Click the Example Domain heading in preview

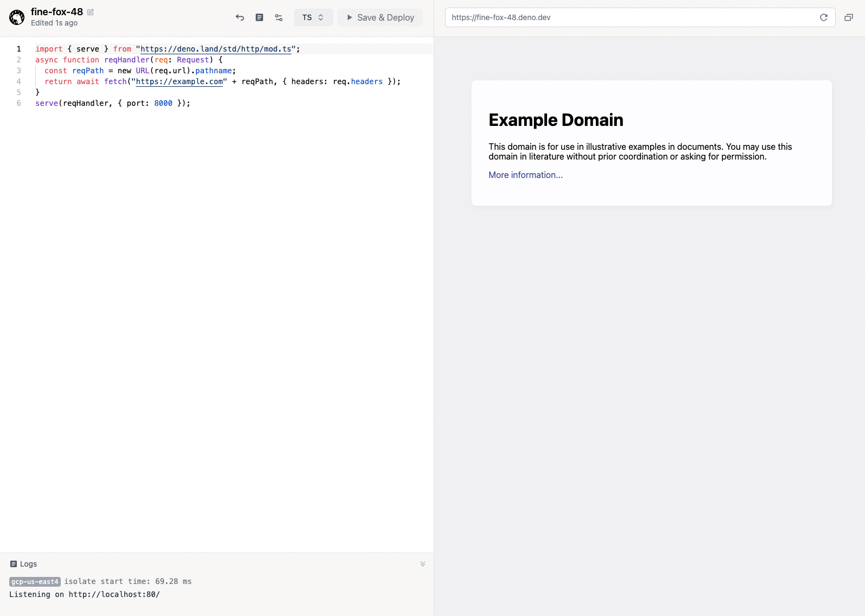coord(556,120)
